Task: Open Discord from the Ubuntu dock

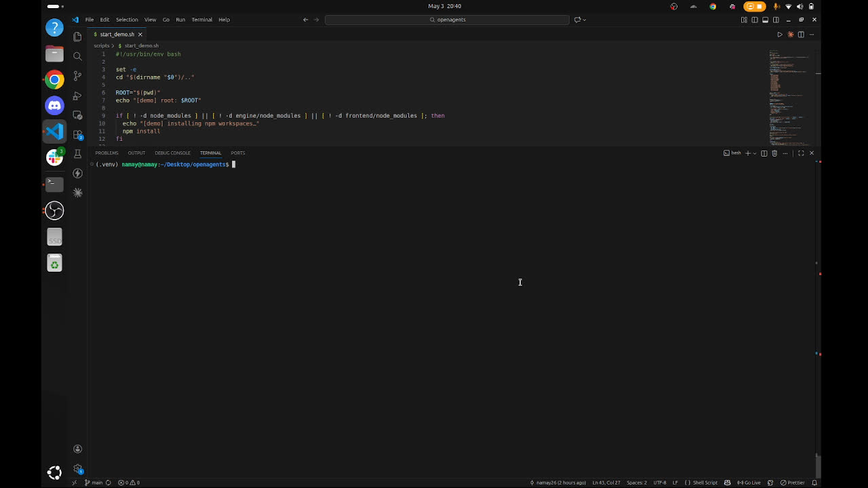Action: [x=54, y=105]
